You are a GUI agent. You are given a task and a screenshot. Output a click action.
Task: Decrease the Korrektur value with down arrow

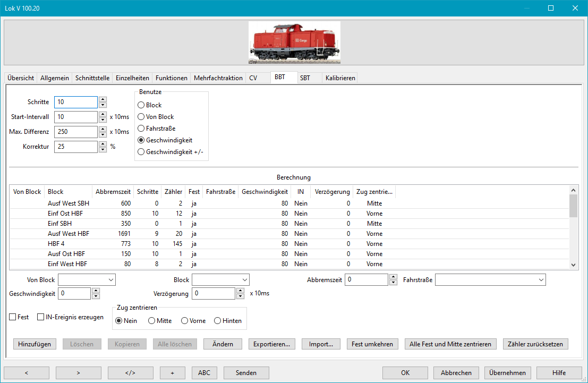[103, 149]
